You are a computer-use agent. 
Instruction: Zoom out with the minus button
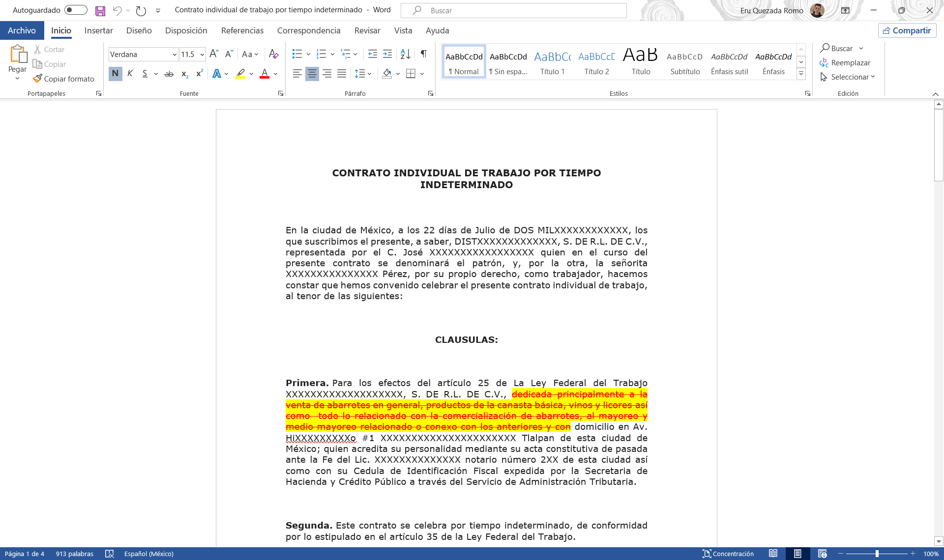(841, 554)
